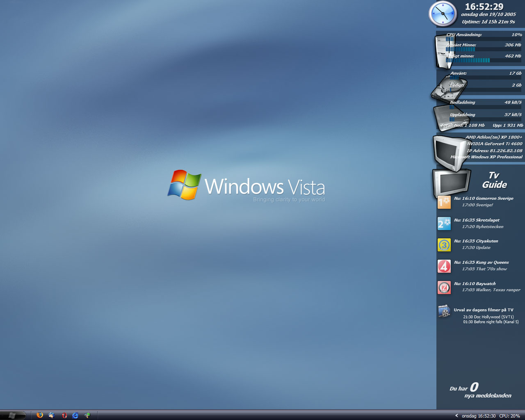This screenshot has height=420, width=525.
Task: Open the Before night falls movie listing
Action: (491, 322)
